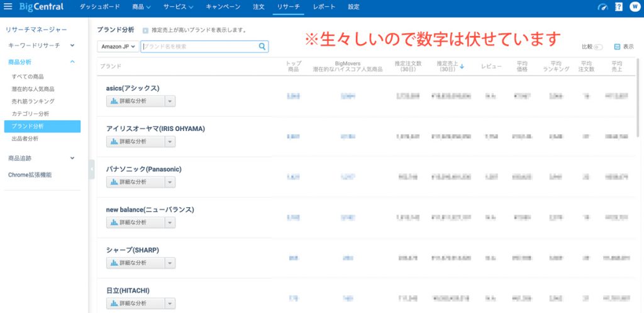This screenshot has width=644, height=313.
Task: Sort by the レビュー column header
Action: (491, 66)
